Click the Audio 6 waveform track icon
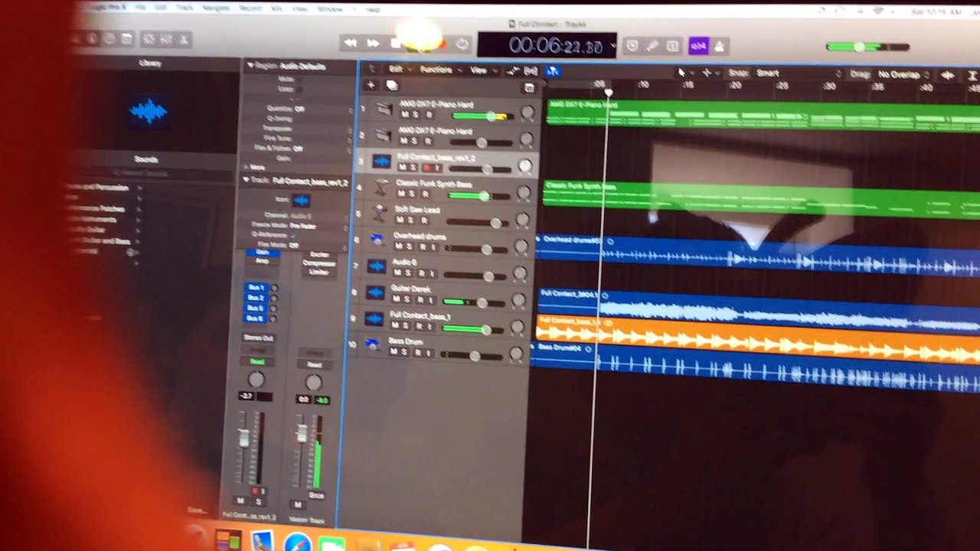Screen dimensions: 980x551 click(376, 266)
